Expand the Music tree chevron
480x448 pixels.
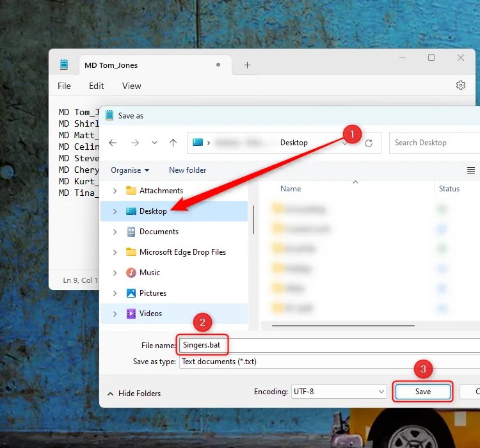click(x=115, y=273)
